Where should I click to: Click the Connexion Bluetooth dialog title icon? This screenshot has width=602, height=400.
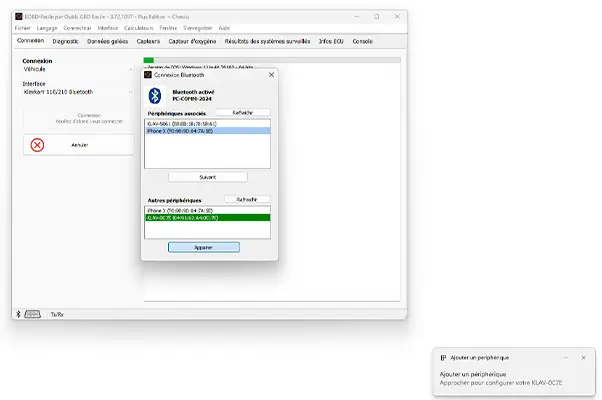pyautogui.click(x=148, y=74)
